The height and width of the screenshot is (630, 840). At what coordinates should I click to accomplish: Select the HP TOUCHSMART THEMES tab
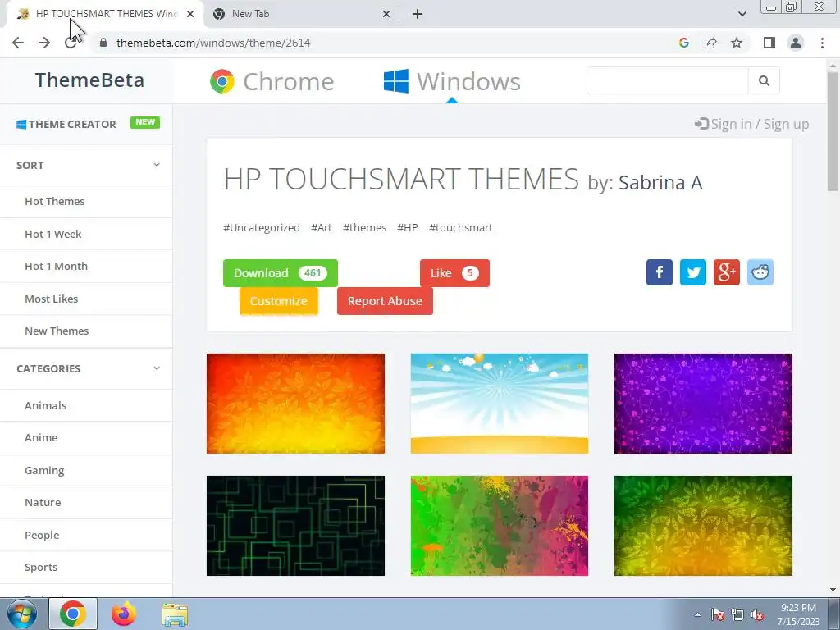pyautogui.click(x=106, y=15)
